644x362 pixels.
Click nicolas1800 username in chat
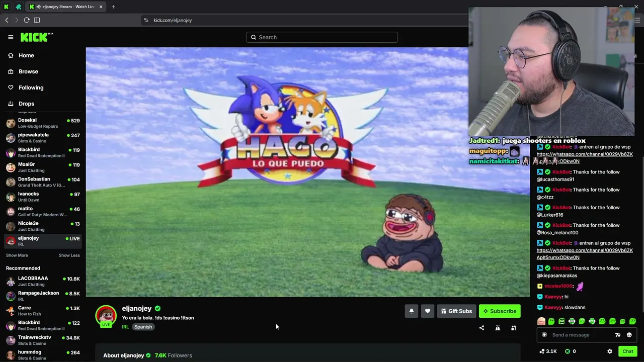[558, 286]
